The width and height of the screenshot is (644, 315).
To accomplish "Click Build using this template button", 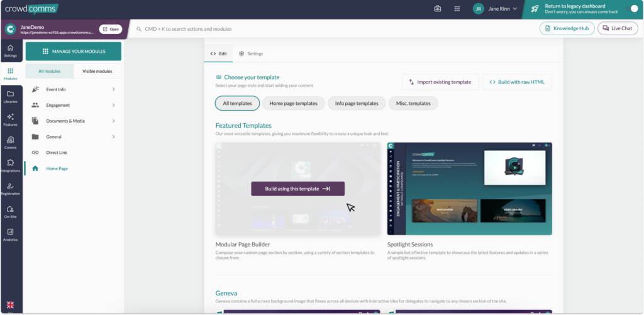I will [297, 189].
